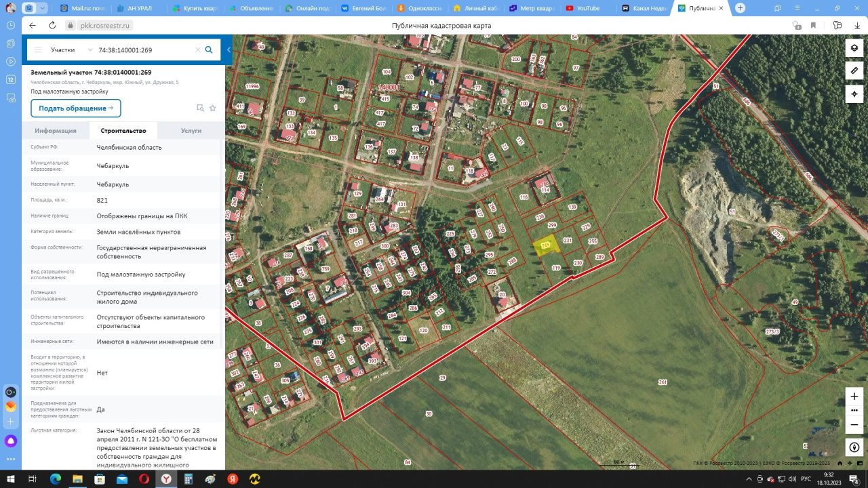Open the hamburger menu in search bar
Screen dimensions: 868x488
[38, 49]
